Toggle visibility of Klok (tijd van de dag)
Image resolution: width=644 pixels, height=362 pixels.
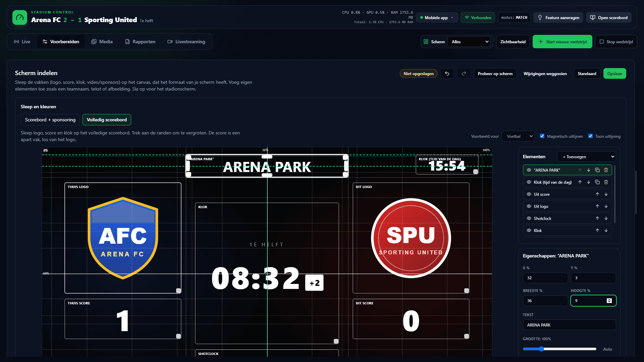(529, 182)
